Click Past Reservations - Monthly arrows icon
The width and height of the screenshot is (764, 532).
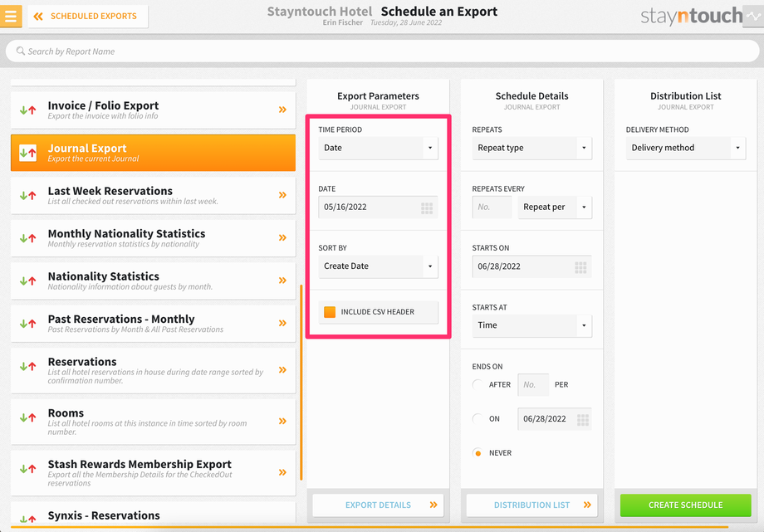tap(27, 324)
